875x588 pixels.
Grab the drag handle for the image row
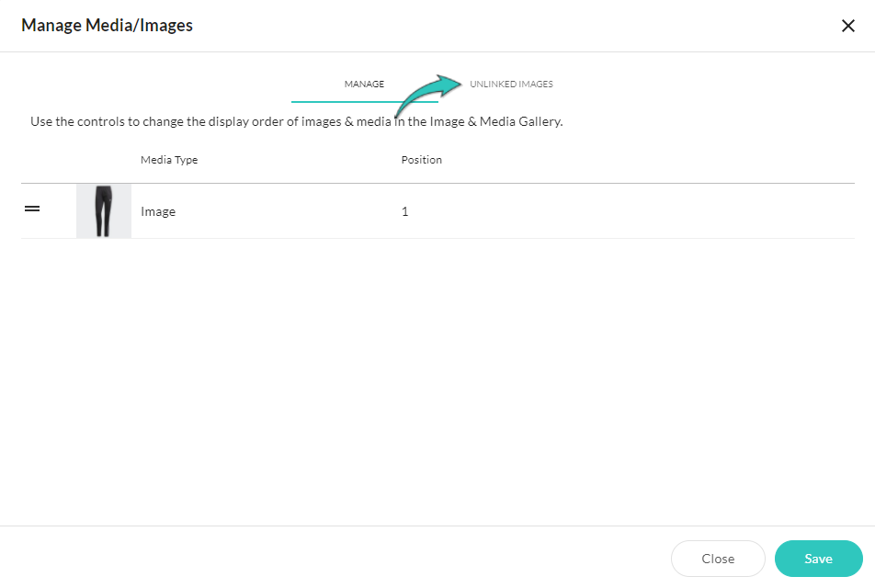pyautogui.click(x=32, y=209)
